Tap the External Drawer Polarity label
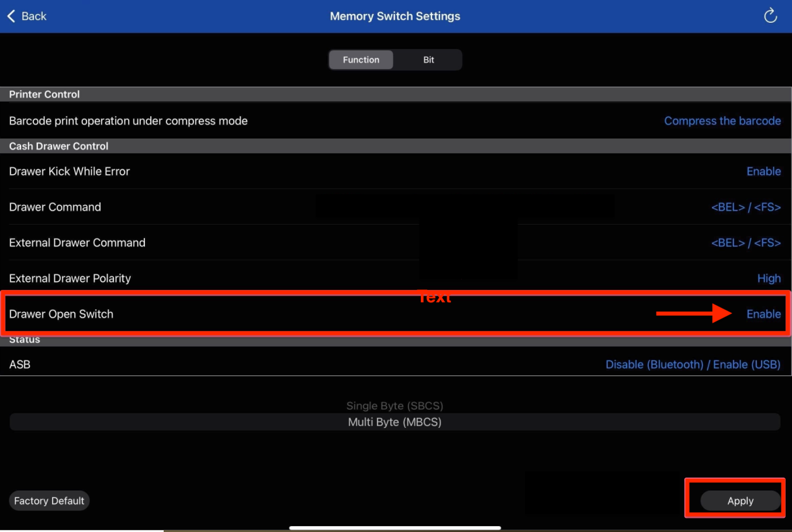This screenshot has height=532, width=792. (x=70, y=278)
